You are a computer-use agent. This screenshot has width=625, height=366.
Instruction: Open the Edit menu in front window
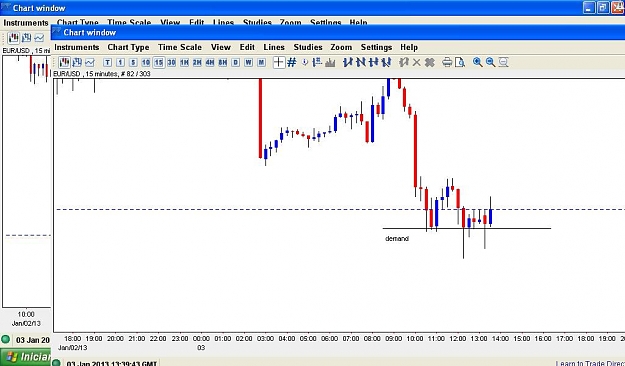247,47
